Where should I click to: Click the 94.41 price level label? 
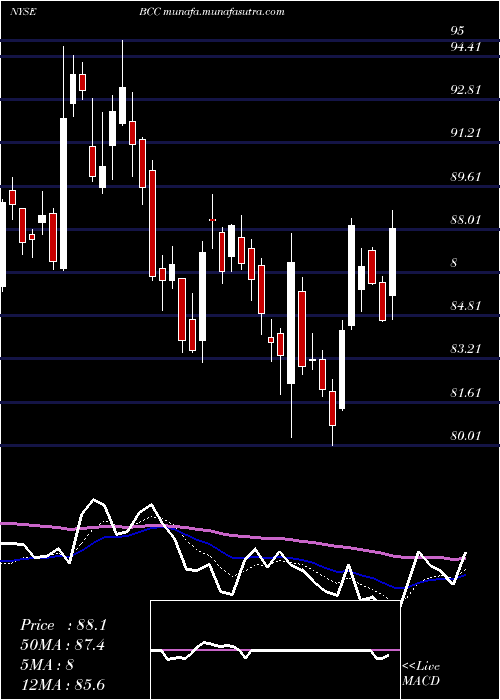pos(465,46)
